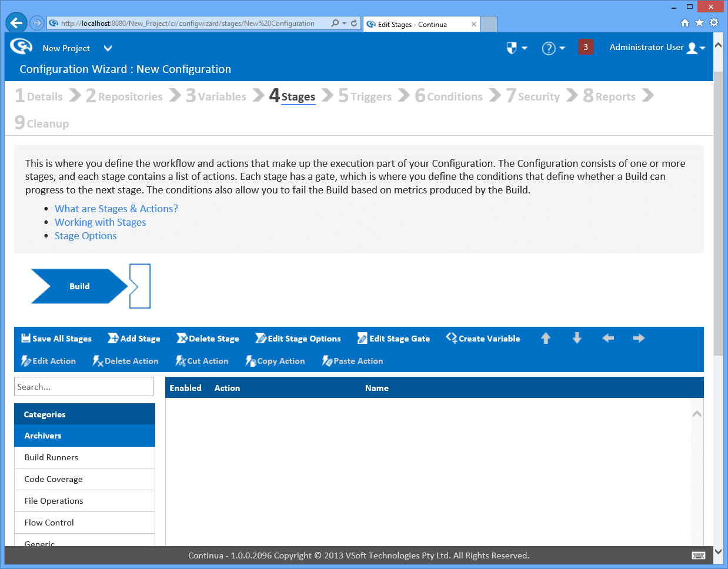Click Save All Stages
Screen dimensions: 728x569
point(56,339)
